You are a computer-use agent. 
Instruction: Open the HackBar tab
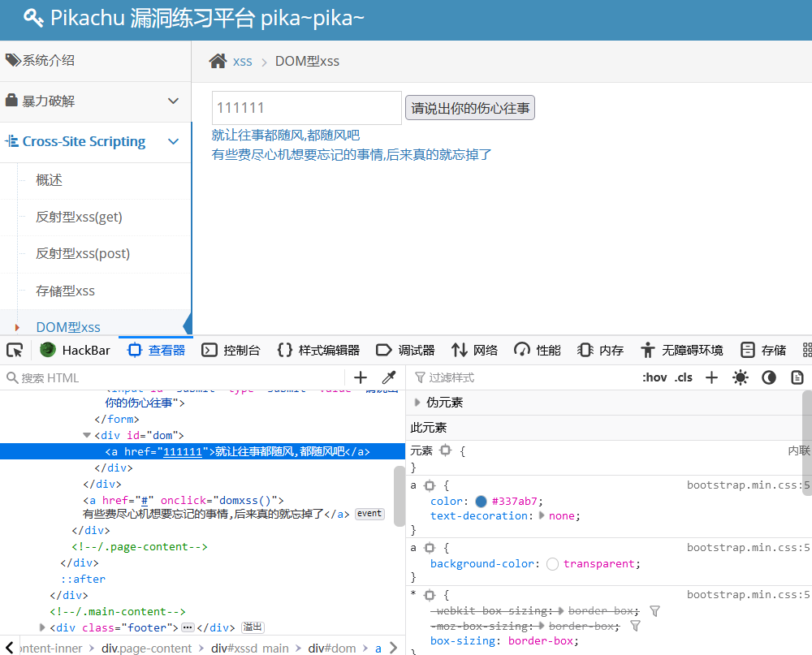point(76,351)
